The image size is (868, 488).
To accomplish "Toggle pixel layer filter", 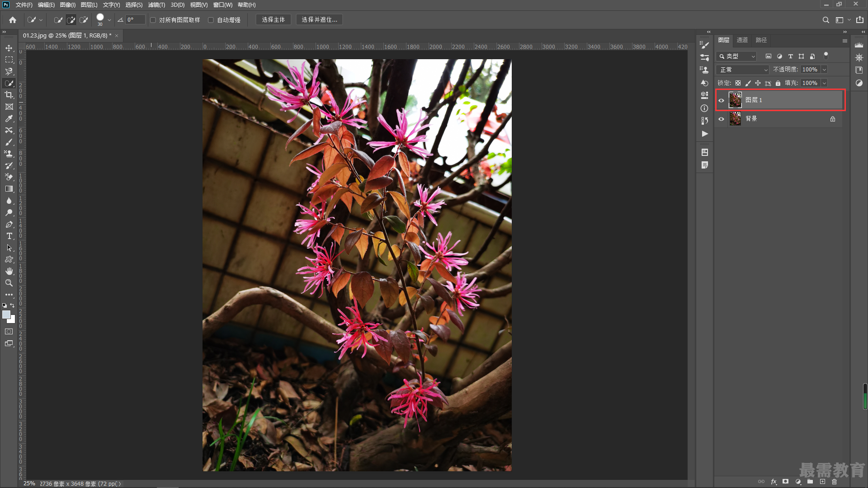I will tap(769, 56).
